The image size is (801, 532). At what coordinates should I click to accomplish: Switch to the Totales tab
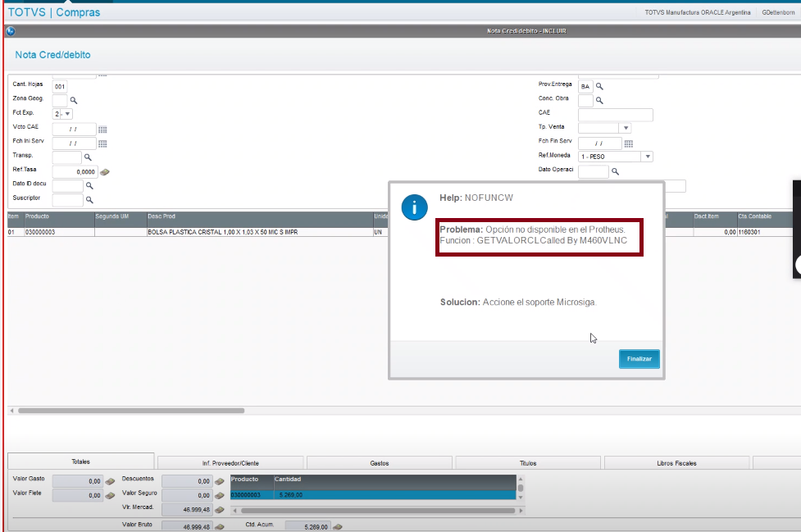(80, 462)
